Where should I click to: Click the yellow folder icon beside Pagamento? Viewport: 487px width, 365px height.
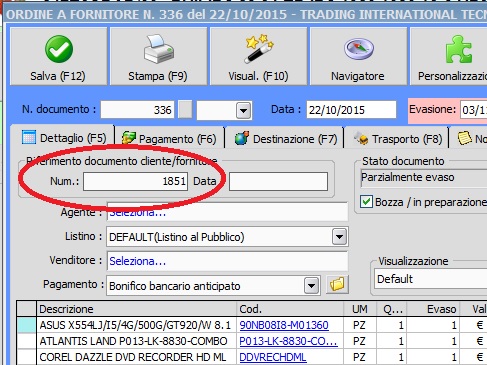337,285
